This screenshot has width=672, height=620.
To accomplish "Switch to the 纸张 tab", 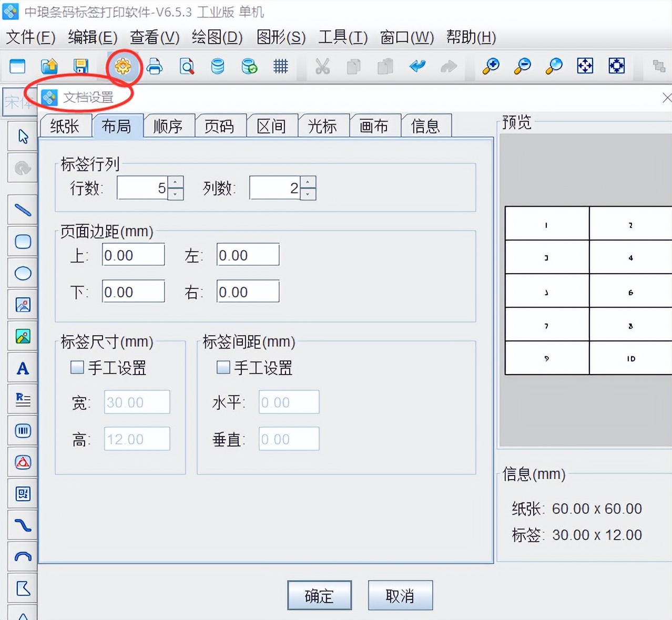I will click(x=65, y=126).
